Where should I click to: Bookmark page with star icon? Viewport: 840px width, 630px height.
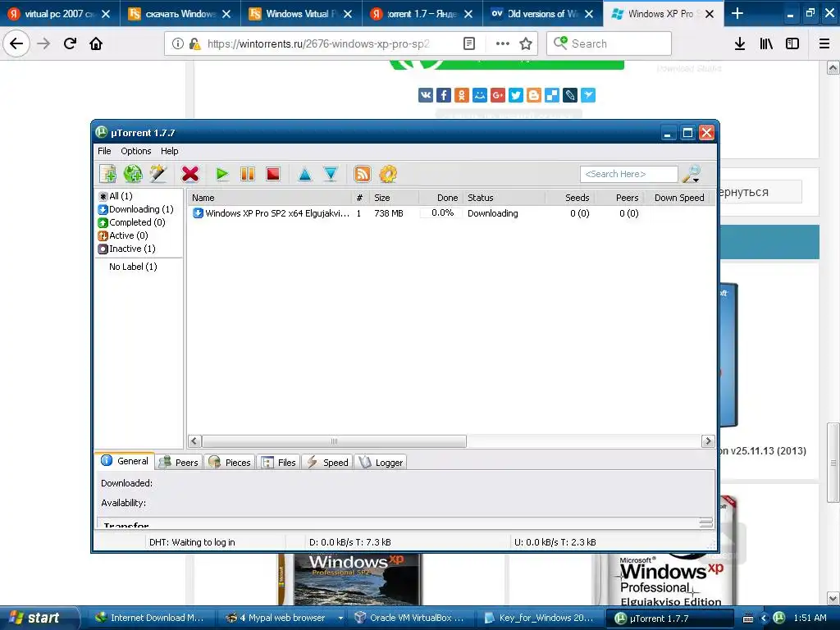point(526,43)
